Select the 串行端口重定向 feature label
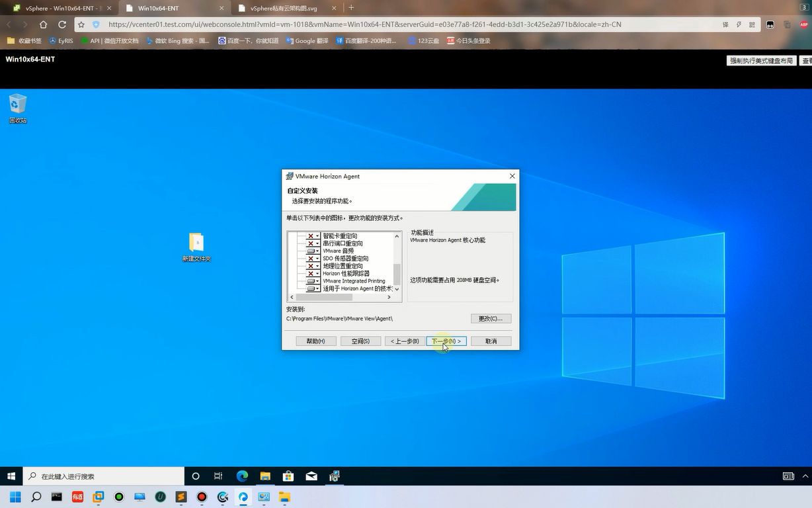The height and width of the screenshot is (508, 812). (x=343, y=243)
